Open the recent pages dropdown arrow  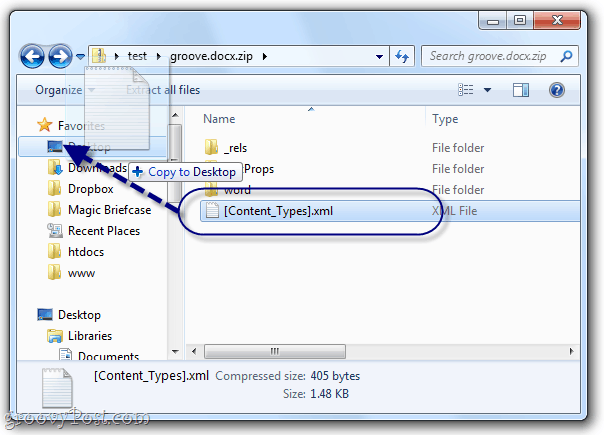point(80,57)
